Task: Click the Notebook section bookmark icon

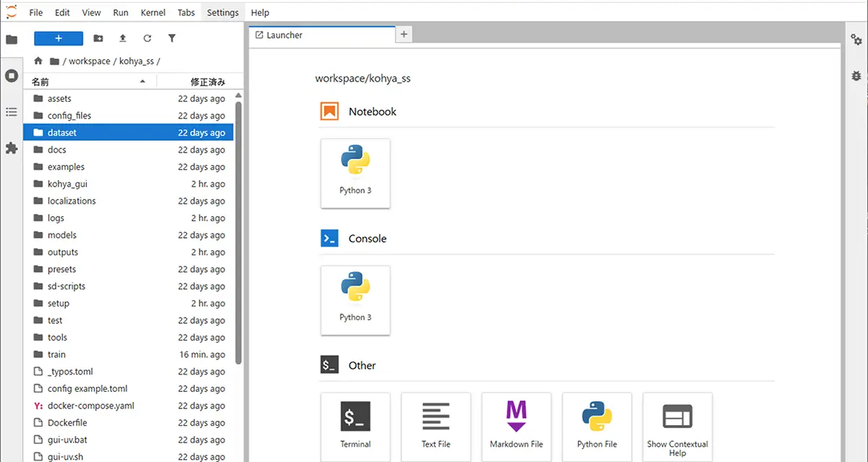Action: click(329, 111)
